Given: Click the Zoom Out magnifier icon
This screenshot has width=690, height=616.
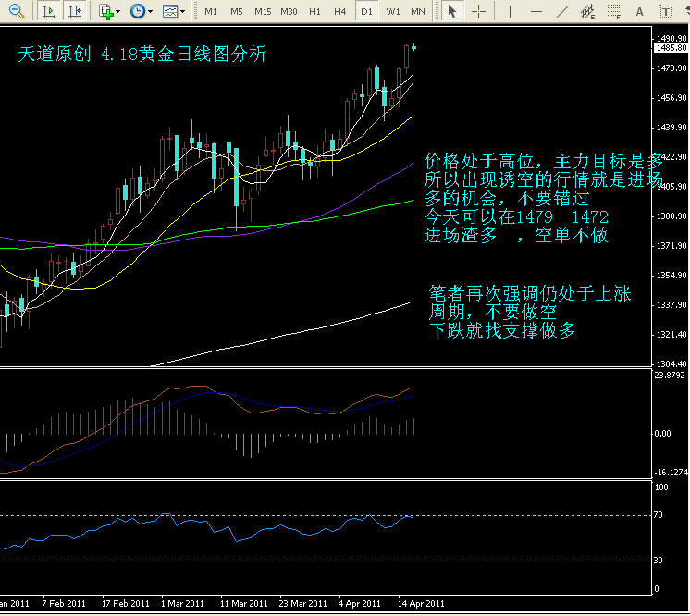Looking at the screenshot, I should tap(17, 11).
